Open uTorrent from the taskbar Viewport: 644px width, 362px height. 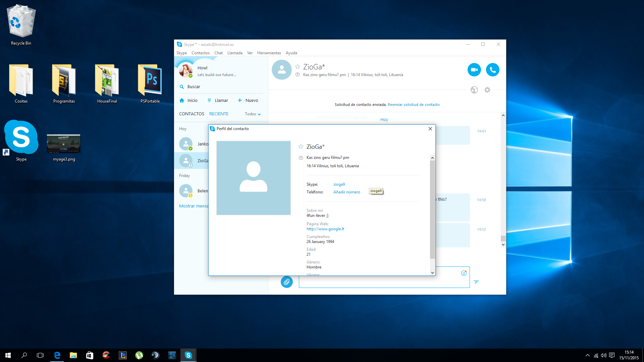click(x=139, y=355)
